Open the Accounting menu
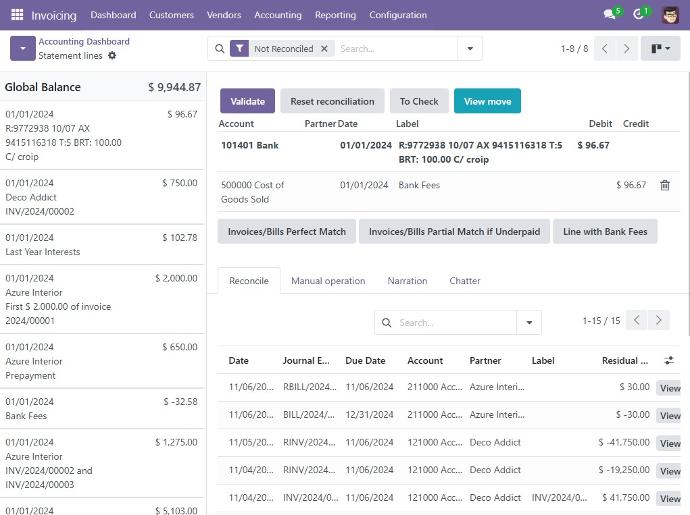Image resolution: width=690 pixels, height=515 pixels. [278, 15]
